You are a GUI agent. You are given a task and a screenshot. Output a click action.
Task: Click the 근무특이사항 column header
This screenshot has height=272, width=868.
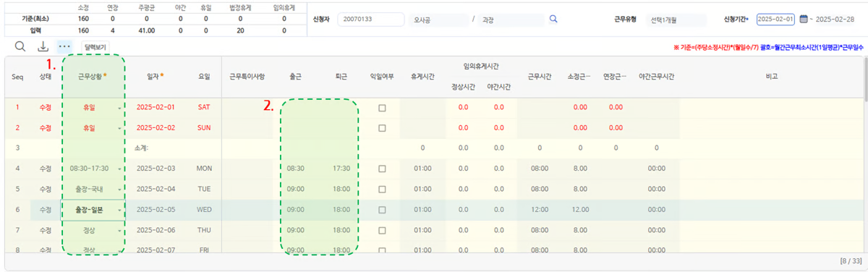pyautogui.click(x=247, y=76)
